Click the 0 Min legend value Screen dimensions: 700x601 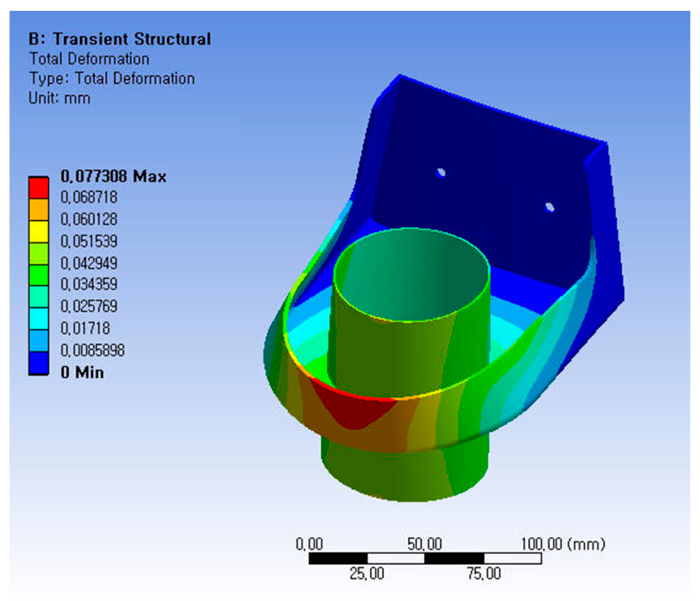pos(82,372)
